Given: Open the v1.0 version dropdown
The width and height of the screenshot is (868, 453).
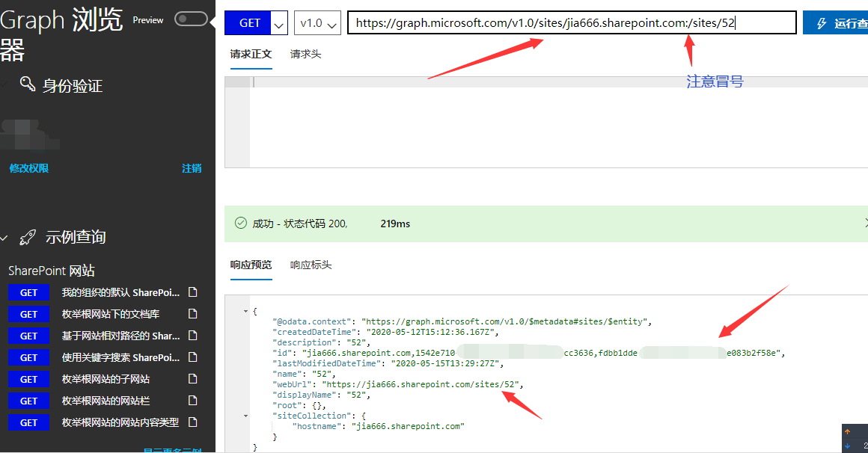Looking at the screenshot, I should point(317,22).
